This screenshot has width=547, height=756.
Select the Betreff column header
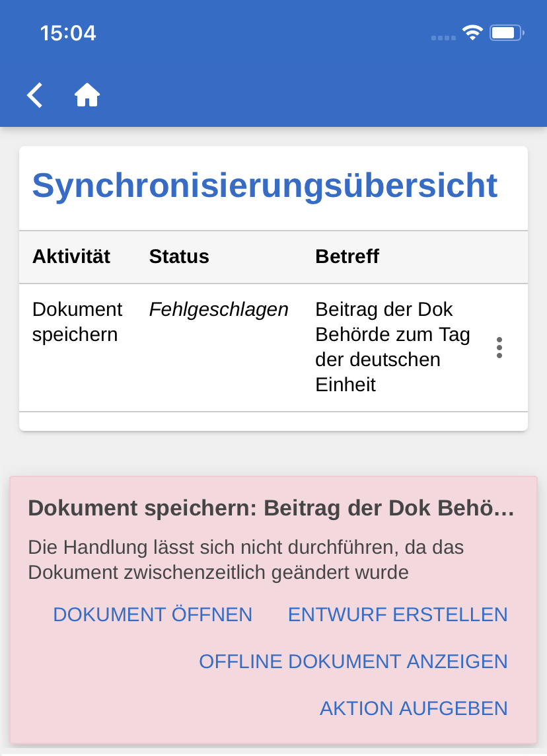coord(347,256)
